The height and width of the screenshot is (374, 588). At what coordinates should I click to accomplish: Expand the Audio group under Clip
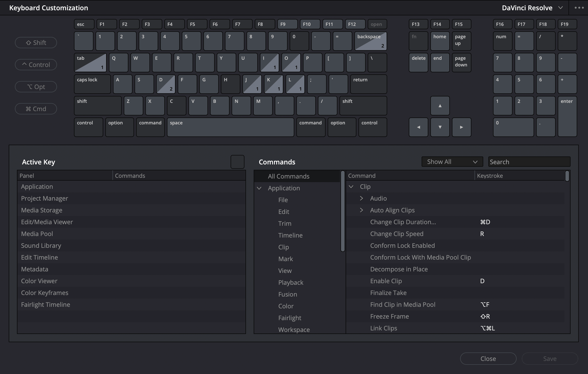362,198
